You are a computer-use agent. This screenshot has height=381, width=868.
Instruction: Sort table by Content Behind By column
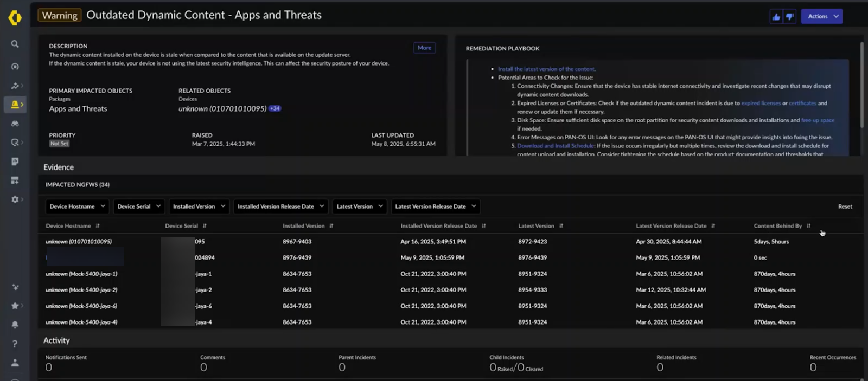coord(808,226)
